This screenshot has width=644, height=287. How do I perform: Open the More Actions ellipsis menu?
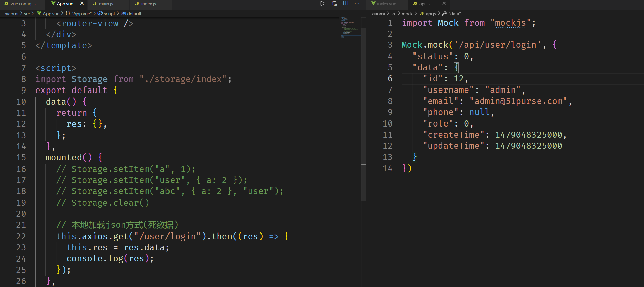coord(357,3)
